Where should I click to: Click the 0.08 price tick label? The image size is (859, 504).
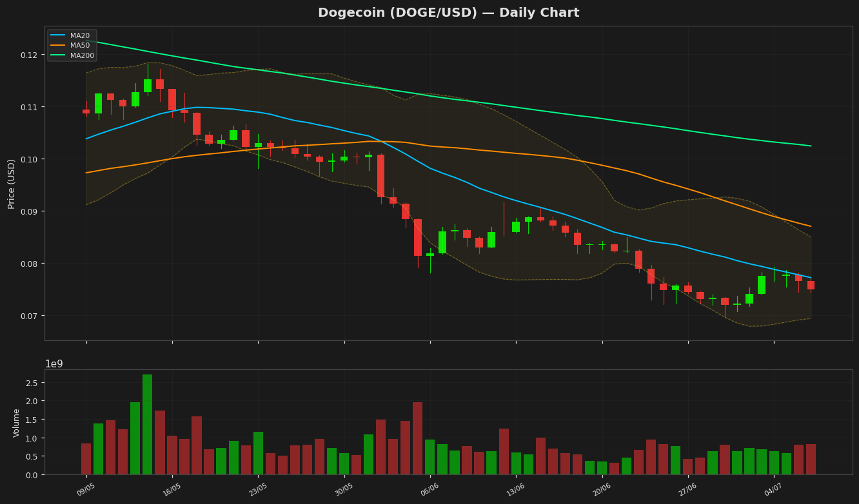pos(30,264)
